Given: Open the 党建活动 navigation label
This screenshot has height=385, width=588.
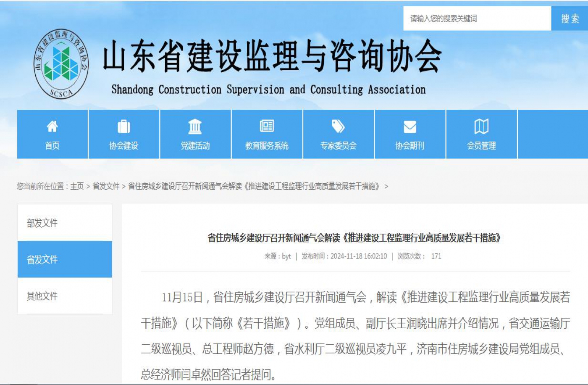Looking at the screenshot, I should (195, 145).
